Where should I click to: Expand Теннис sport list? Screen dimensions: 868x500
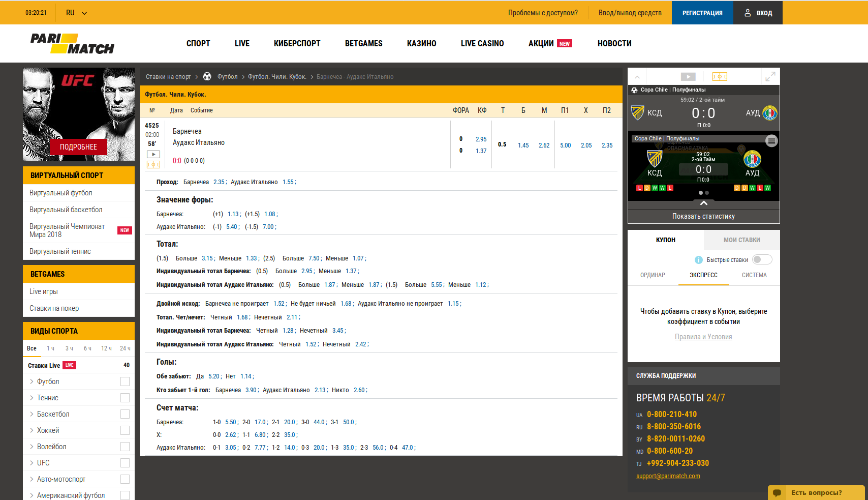(x=32, y=398)
